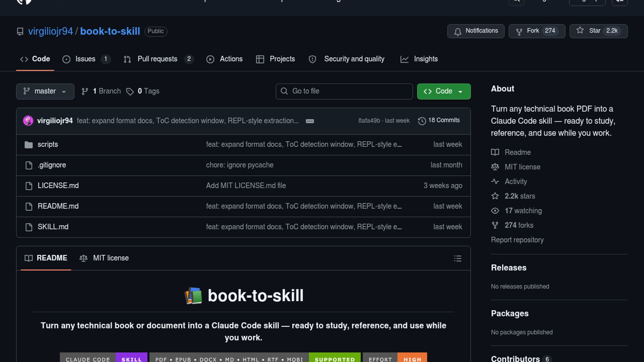Screen dimensions: 644x362
Task: Click the Pull requests merge icon
Action: (x=127, y=59)
